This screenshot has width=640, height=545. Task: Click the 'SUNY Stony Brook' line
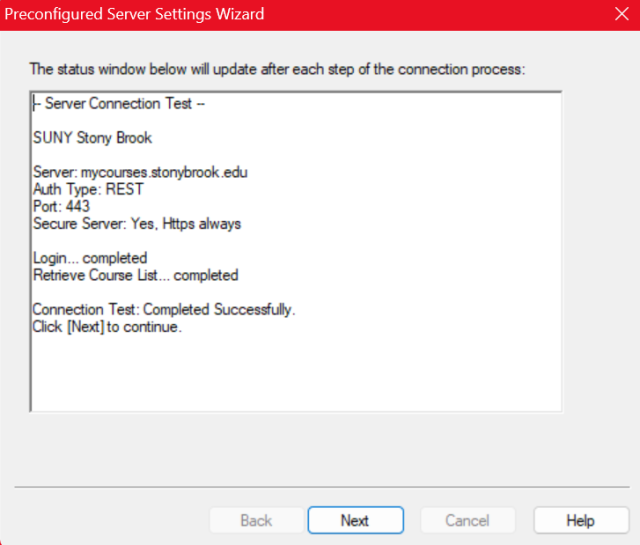[92, 138]
